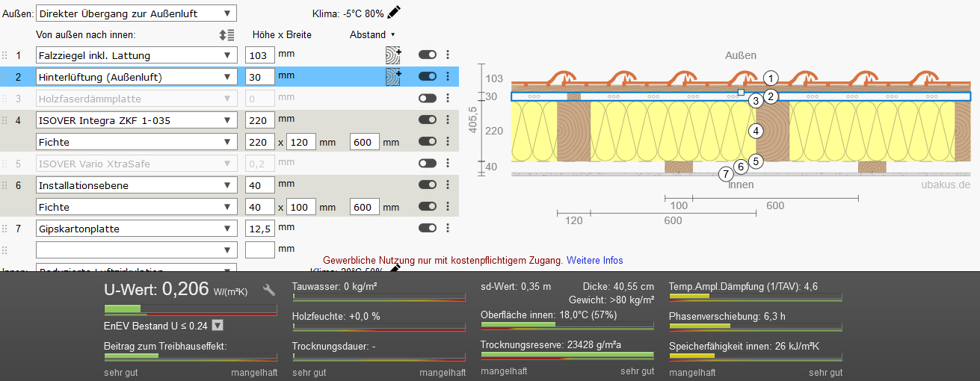This screenshot has width=980, height=381.
Task: Follow the Weitere Infos link
Action: click(x=594, y=261)
